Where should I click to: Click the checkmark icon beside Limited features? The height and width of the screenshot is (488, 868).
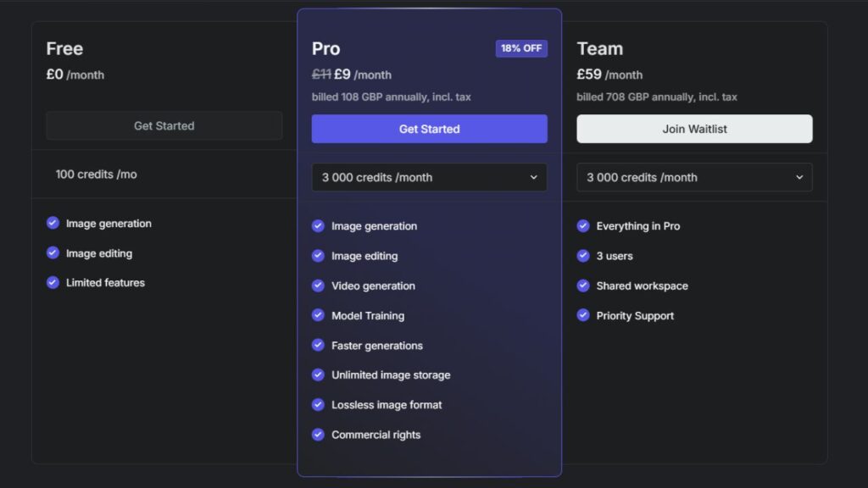(x=53, y=283)
